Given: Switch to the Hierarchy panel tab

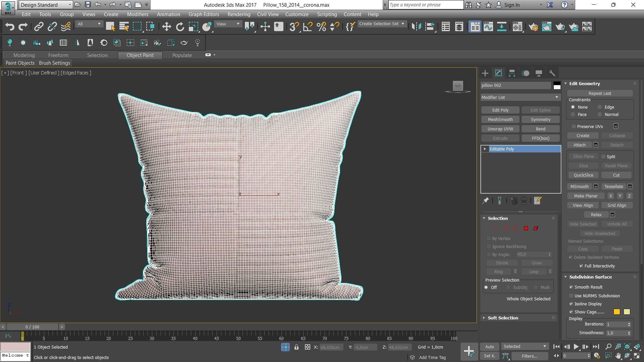Looking at the screenshot, I should [512, 73].
